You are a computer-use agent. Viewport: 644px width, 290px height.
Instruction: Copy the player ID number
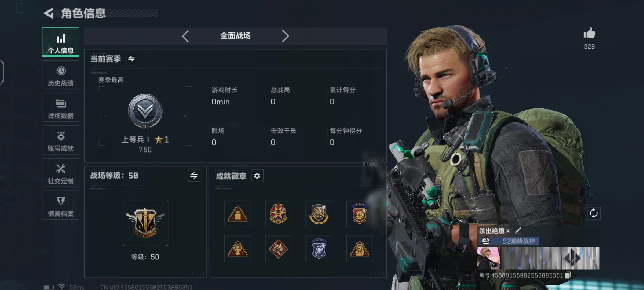567,275
